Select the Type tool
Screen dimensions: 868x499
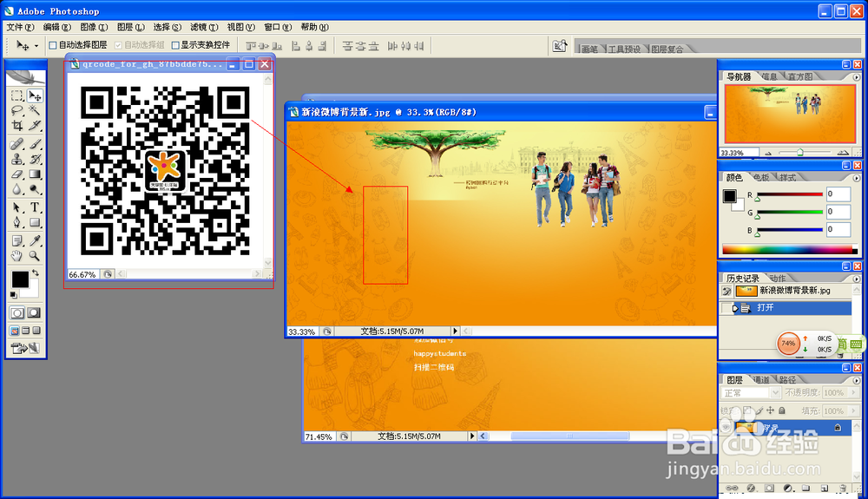[x=35, y=207]
